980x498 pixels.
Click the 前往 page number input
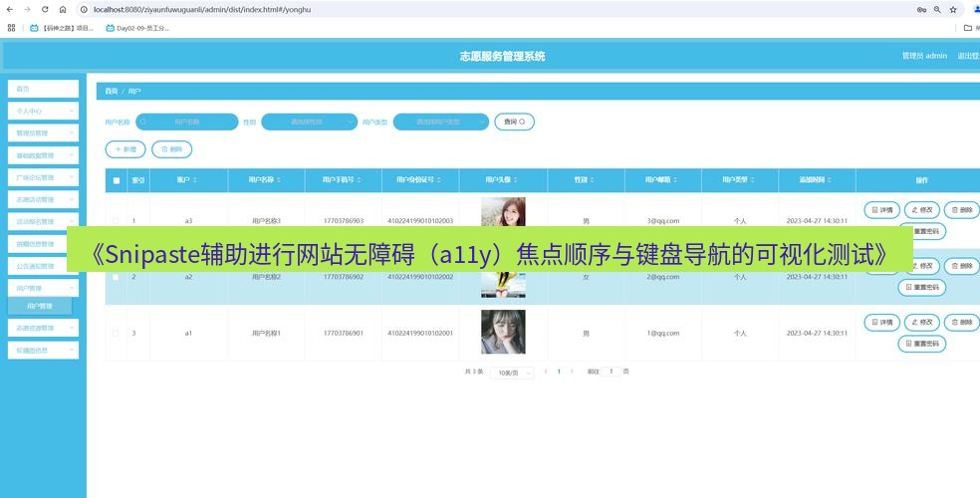coord(612,372)
